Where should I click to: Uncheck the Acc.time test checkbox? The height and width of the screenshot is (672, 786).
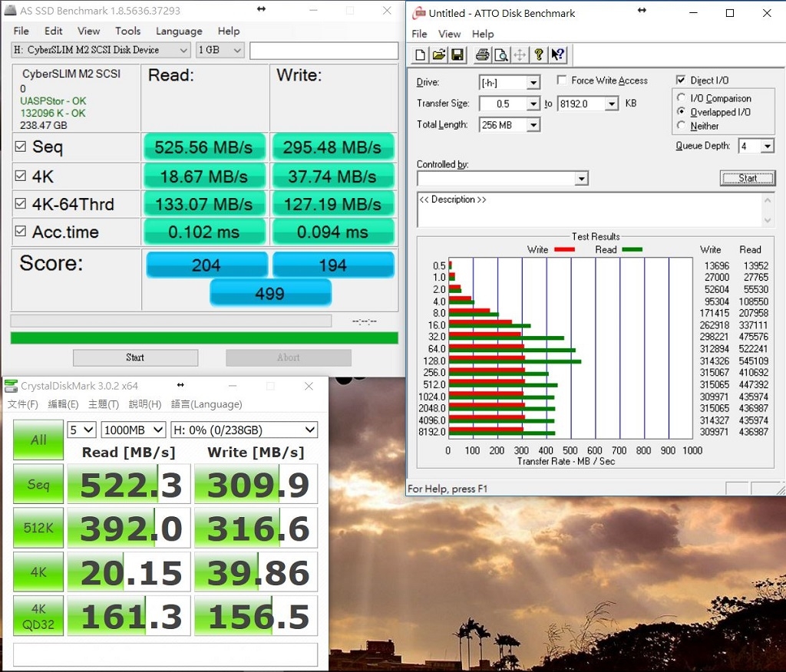pos(21,231)
